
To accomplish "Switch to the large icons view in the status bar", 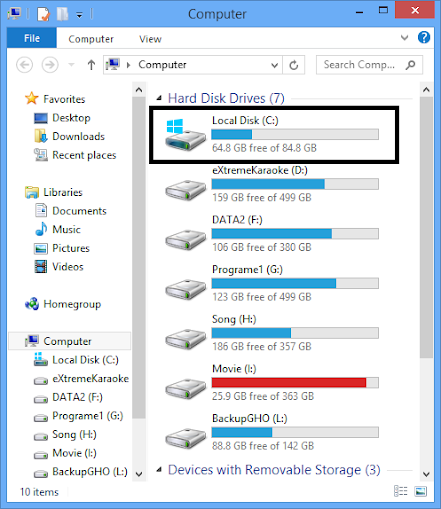I will (x=420, y=491).
